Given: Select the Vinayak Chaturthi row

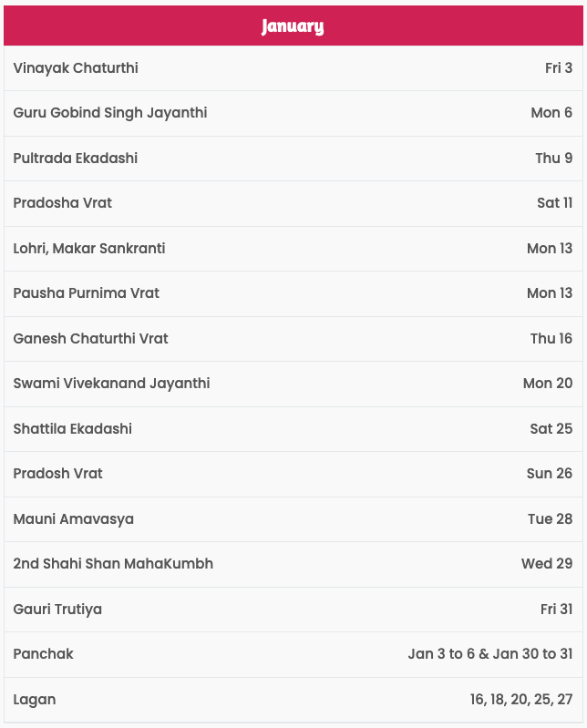Looking at the screenshot, I should [x=293, y=68].
